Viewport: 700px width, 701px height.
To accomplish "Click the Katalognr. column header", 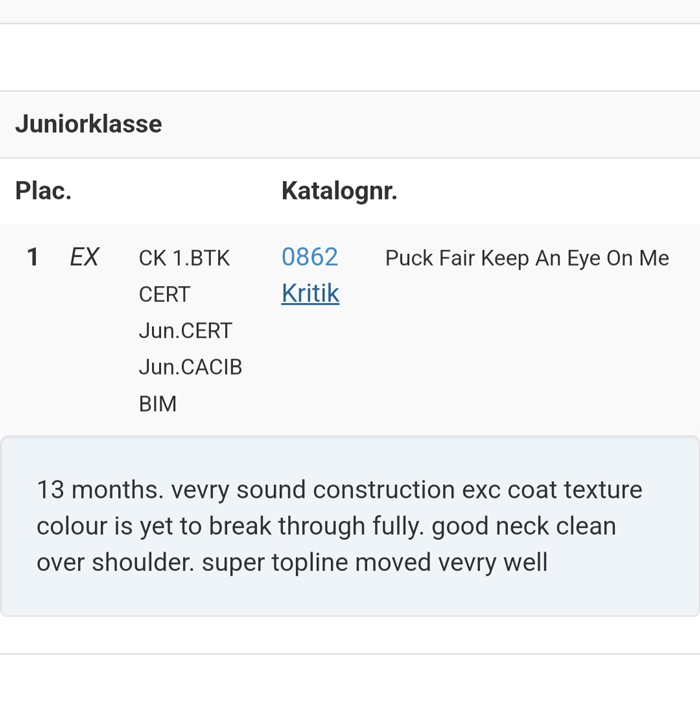I will click(339, 191).
